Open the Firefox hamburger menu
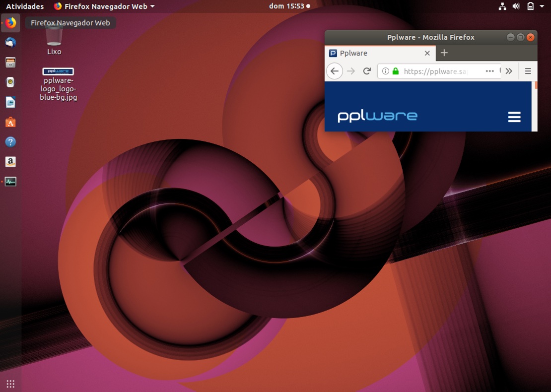The width and height of the screenshot is (551, 392). click(528, 71)
